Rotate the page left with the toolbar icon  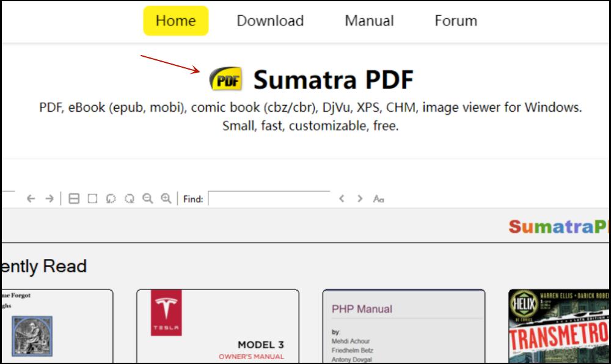tap(111, 198)
